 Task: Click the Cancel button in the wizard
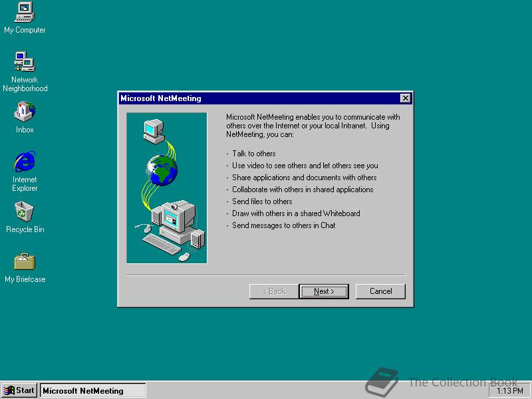pos(380,291)
